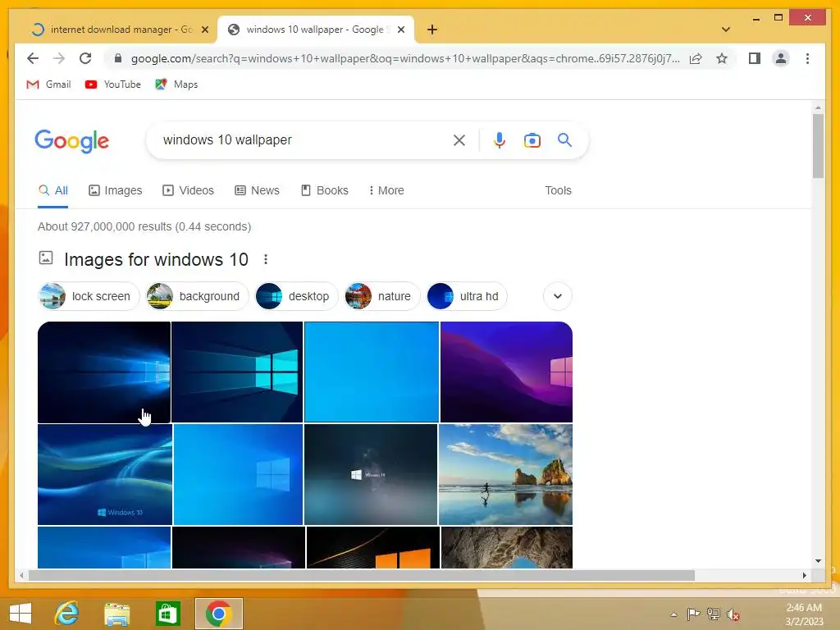Show hidden system tray icons
This screenshot has width=840, height=630.
tap(674, 614)
